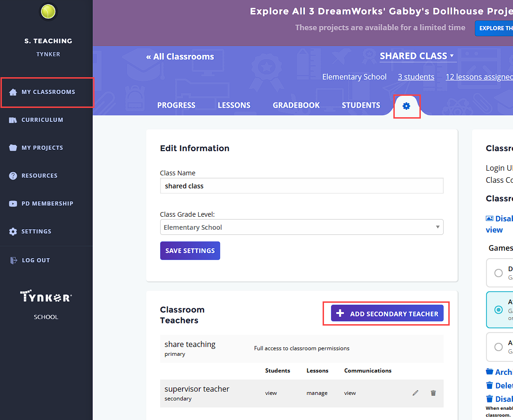Click the 'S. TEACHING' username text

(x=48, y=41)
